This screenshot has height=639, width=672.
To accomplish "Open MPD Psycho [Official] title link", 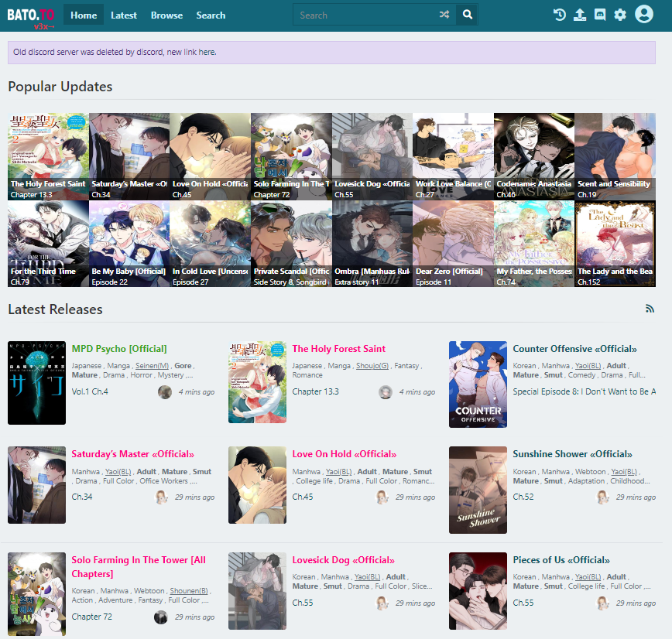I will tap(119, 349).
